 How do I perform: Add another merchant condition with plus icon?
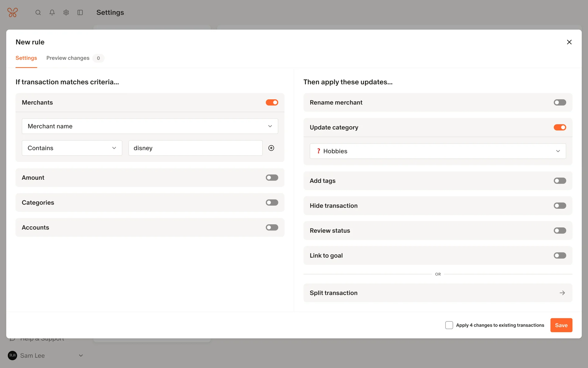(x=271, y=148)
